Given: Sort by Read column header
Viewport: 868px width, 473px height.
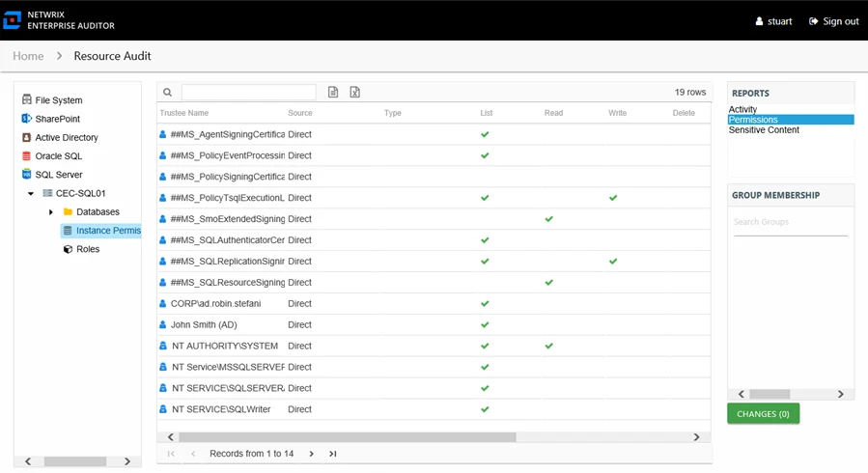Looking at the screenshot, I should tap(553, 113).
